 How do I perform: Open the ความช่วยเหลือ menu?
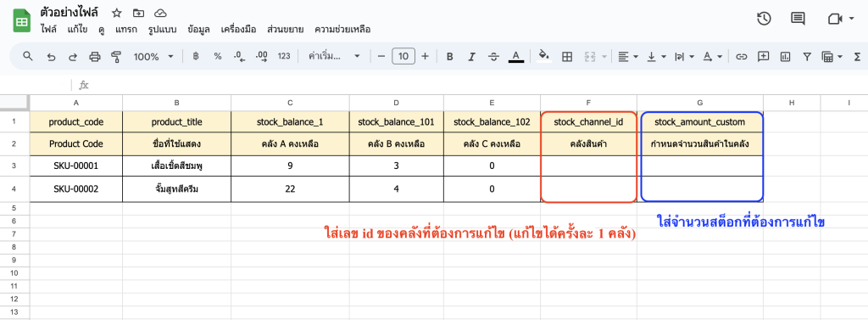pyautogui.click(x=342, y=30)
